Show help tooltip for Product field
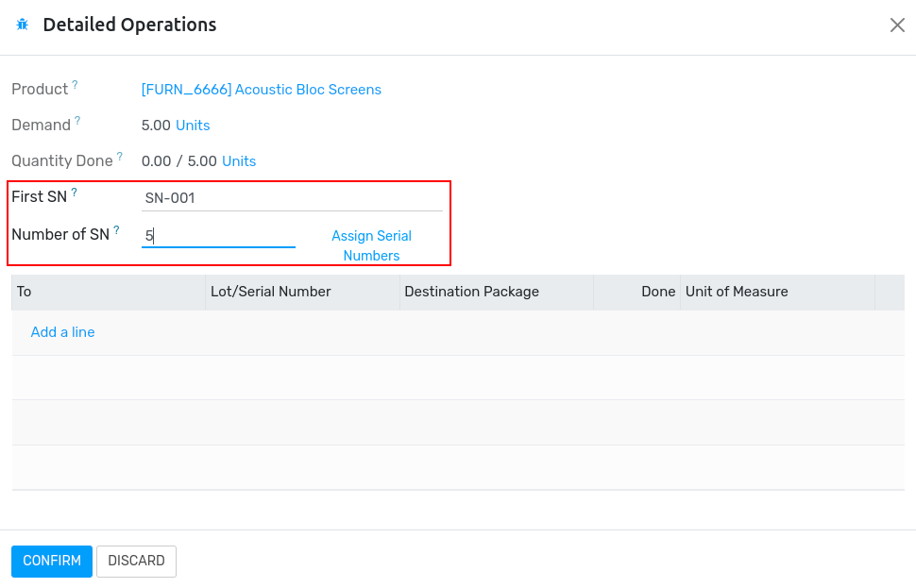The image size is (916, 588). pos(75,85)
